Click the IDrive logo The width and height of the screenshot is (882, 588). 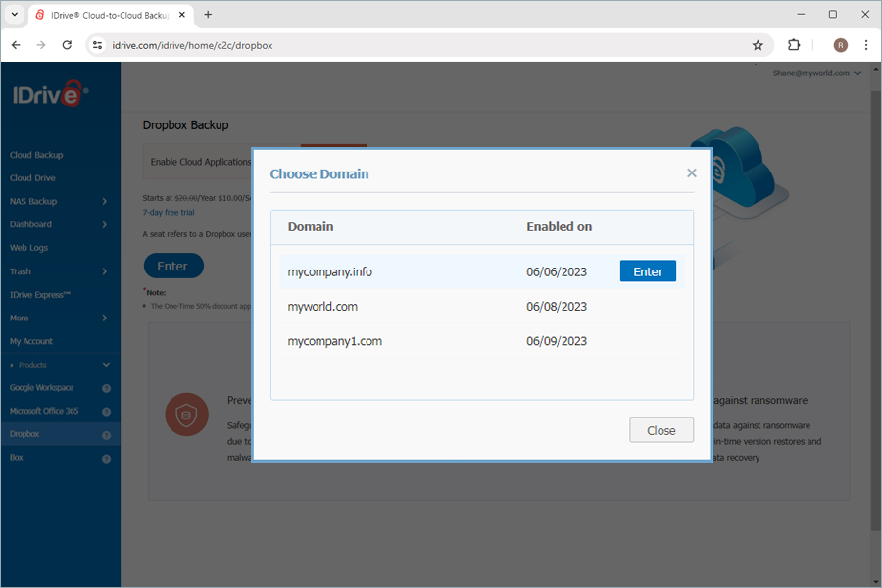pyautogui.click(x=51, y=94)
